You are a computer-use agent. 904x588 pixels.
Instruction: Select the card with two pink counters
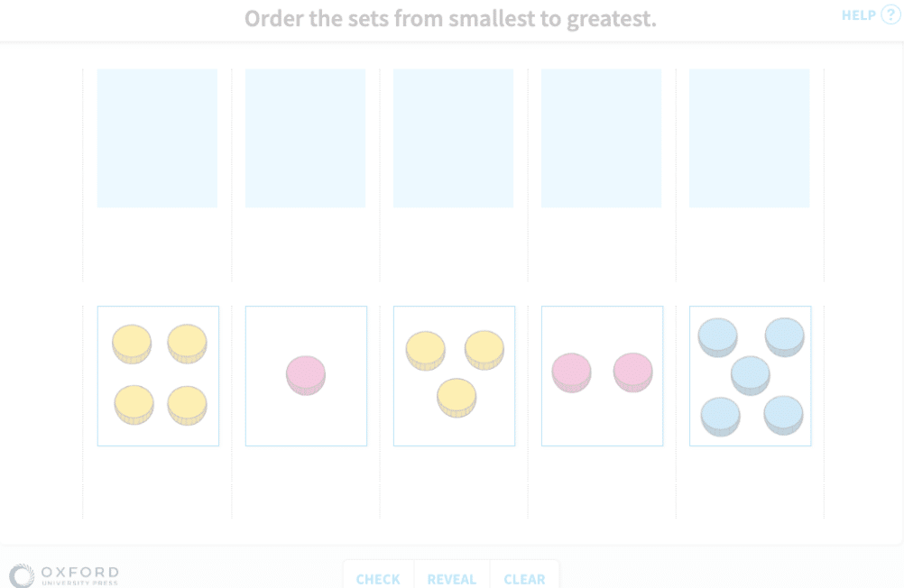click(602, 375)
